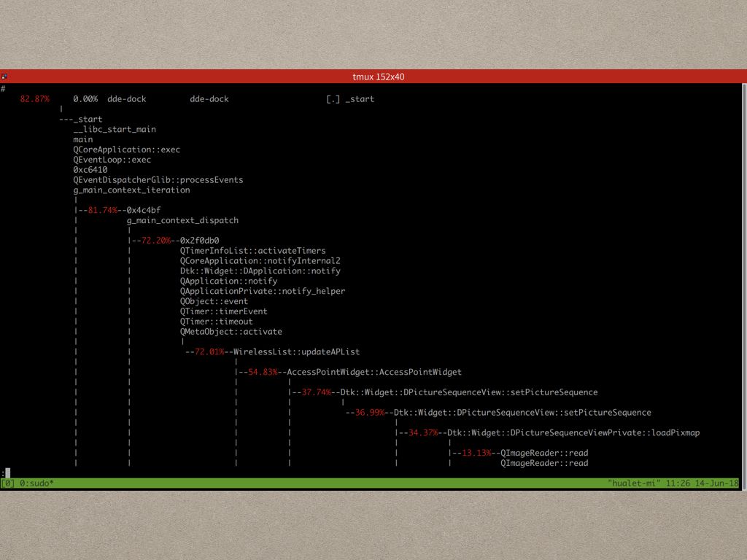Screen dimensions: 747x560
Task: Click the tmux session indicator [0]
Action: [x=8, y=483]
